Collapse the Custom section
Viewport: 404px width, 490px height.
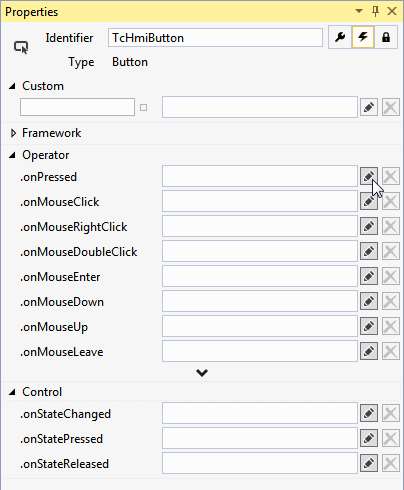[x=12, y=86]
